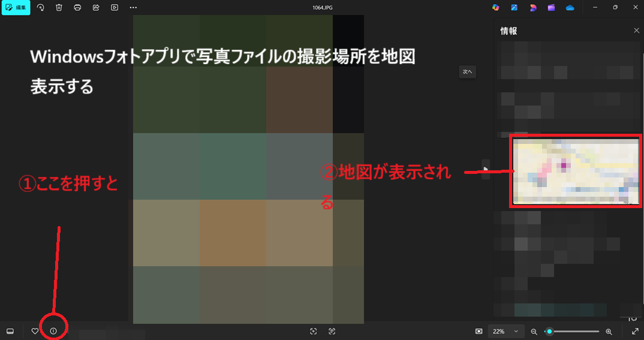Open the 22% zoom level dropdown
The image size is (644, 340).
pyautogui.click(x=506, y=332)
